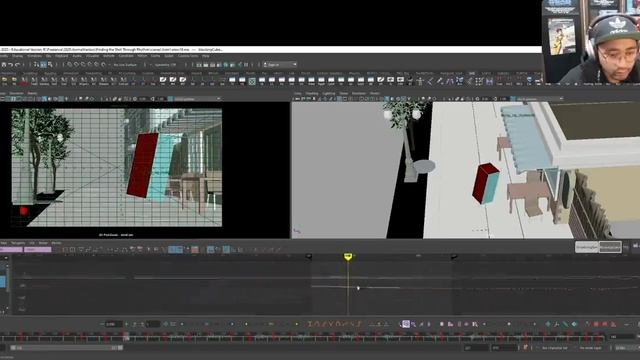Click the blue highlighted Graph Editor toolbar icon
The image size is (640, 360).
click(x=176, y=249)
